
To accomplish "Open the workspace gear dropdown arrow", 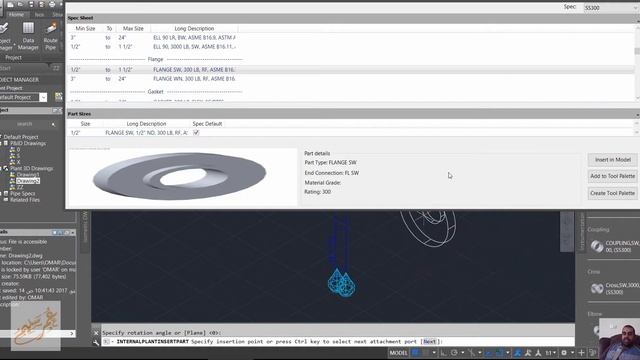I will [x=572, y=353].
